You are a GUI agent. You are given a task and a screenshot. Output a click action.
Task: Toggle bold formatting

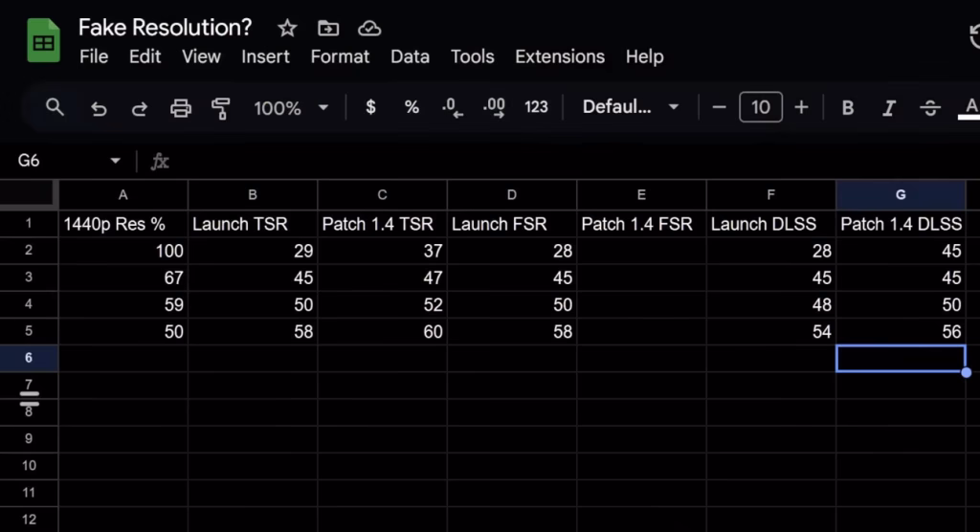coord(847,108)
